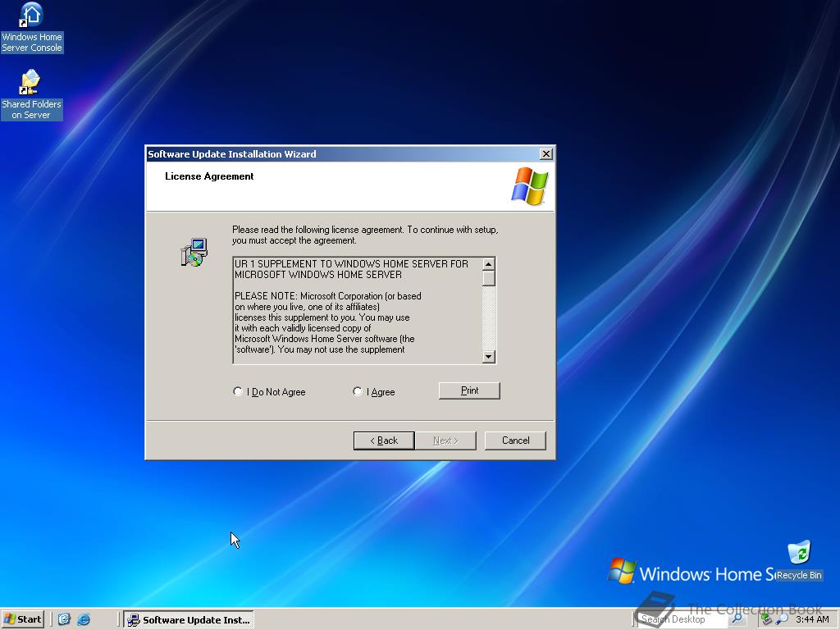
Task: Click the Windows flag logo in wizard header
Action: 529,186
